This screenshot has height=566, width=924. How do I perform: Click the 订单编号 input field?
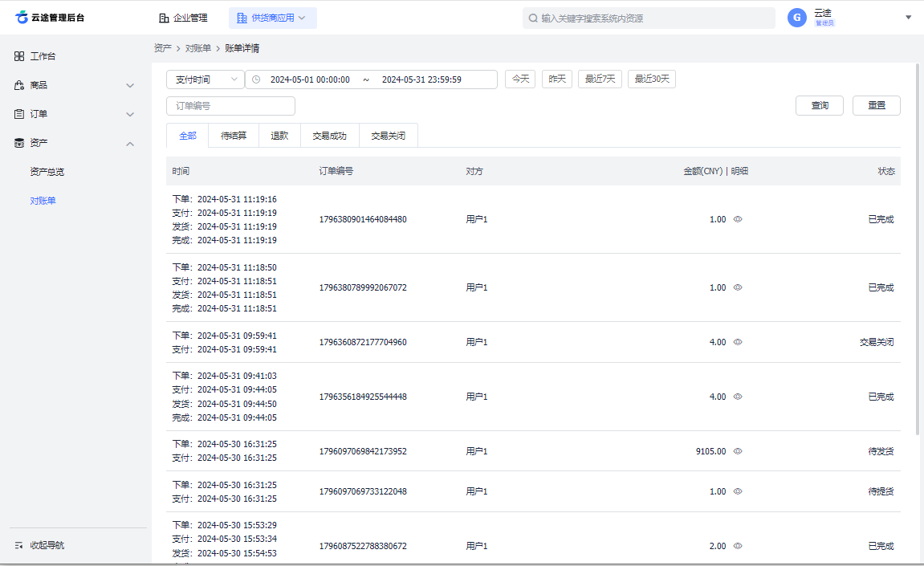tap(230, 105)
